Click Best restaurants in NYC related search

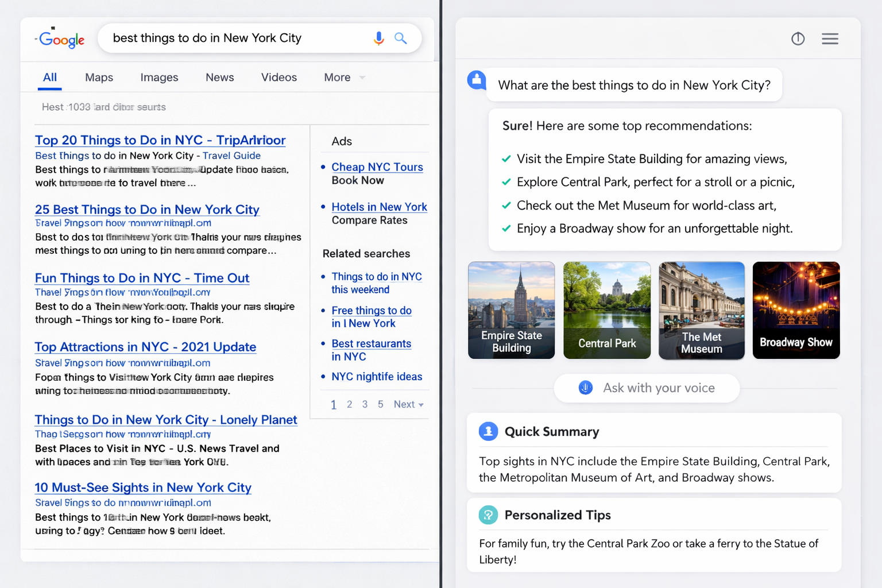coord(372,350)
